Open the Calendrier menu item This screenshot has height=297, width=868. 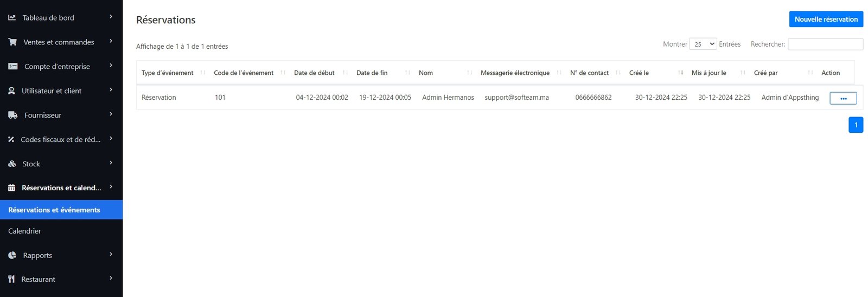click(25, 231)
